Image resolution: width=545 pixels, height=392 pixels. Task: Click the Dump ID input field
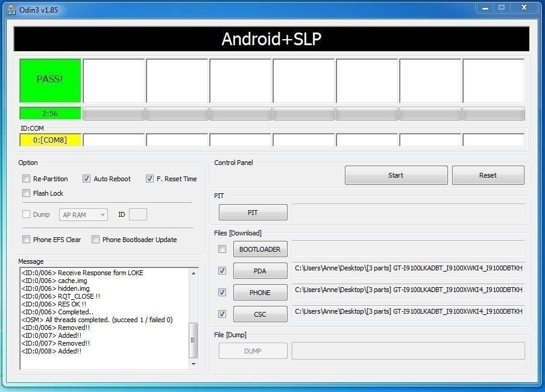point(138,214)
